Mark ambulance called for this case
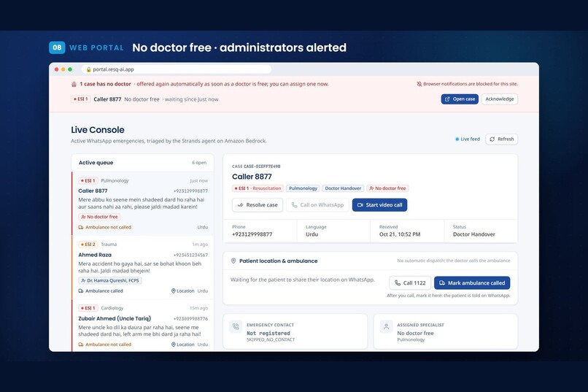The width and height of the screenshot is (588, 392). [472, 283]
